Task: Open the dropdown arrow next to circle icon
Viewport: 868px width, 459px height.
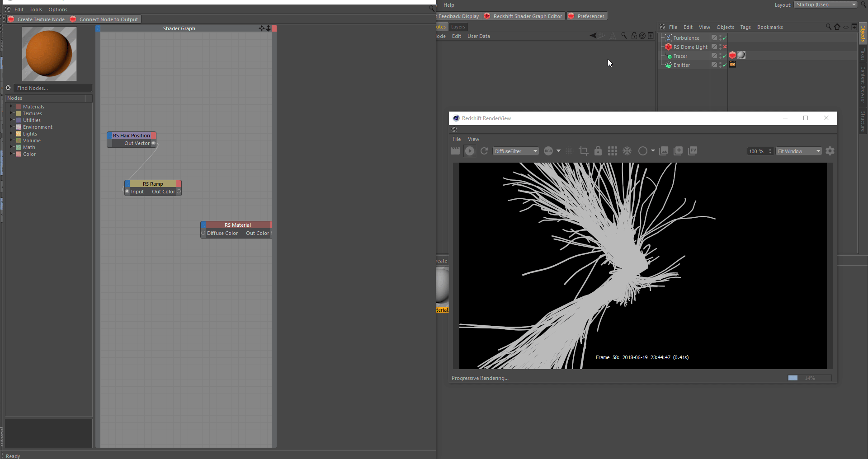Action: 653,151
